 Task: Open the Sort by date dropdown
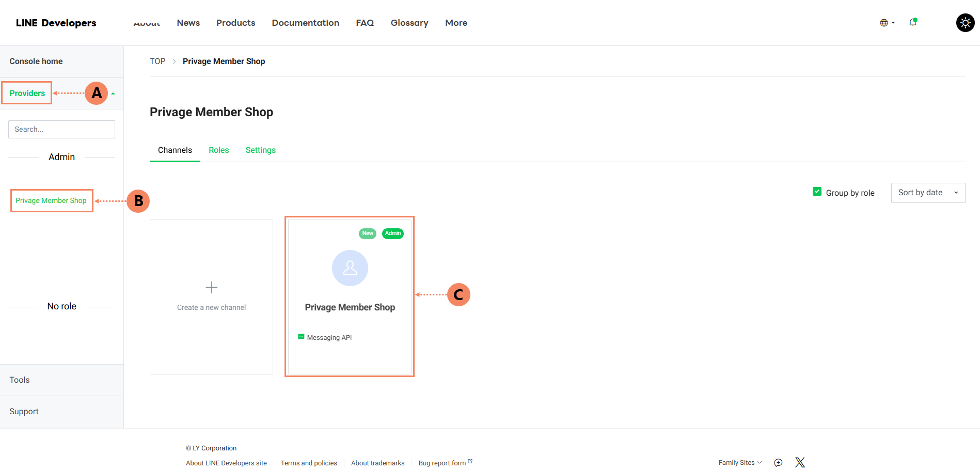point(927,193)
